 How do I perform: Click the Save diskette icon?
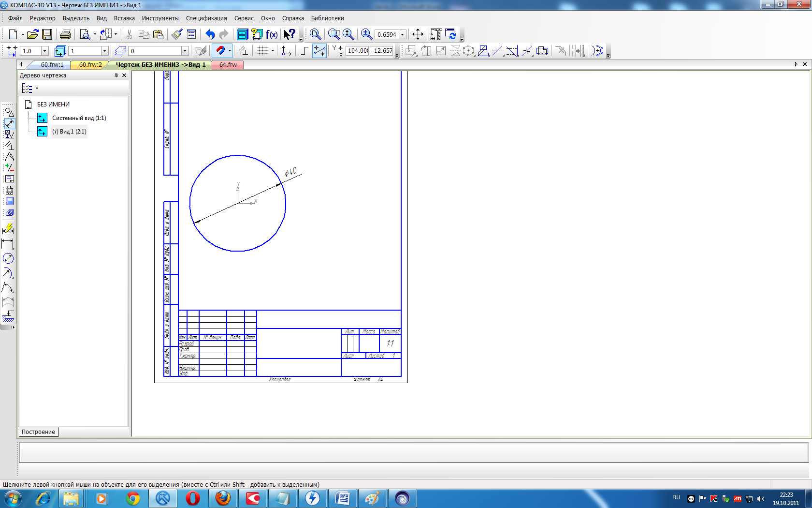click(47, 34)
